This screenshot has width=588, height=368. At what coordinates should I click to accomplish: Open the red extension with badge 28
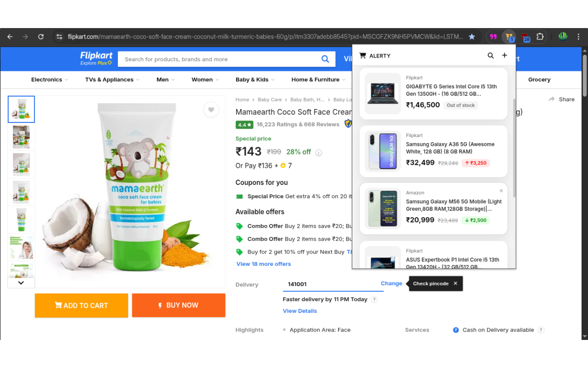pyautogui.click(x=525, y=37)
